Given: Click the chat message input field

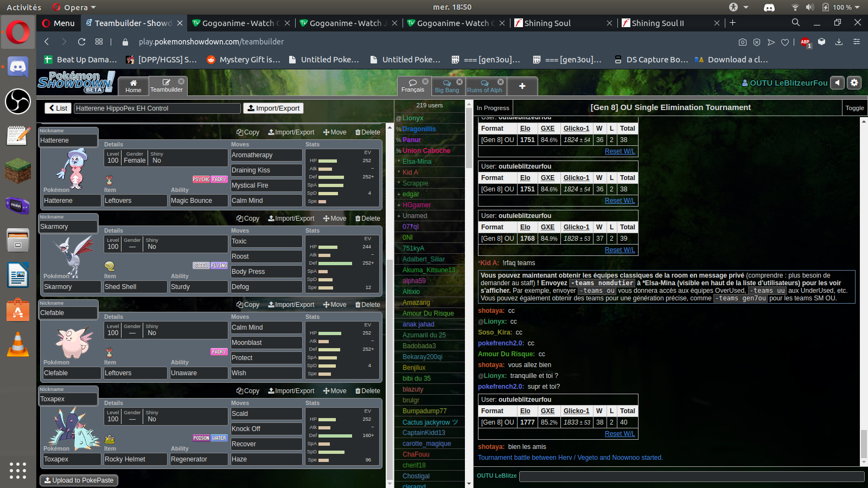Looking at the screenshot, I should tap(692, 476).
